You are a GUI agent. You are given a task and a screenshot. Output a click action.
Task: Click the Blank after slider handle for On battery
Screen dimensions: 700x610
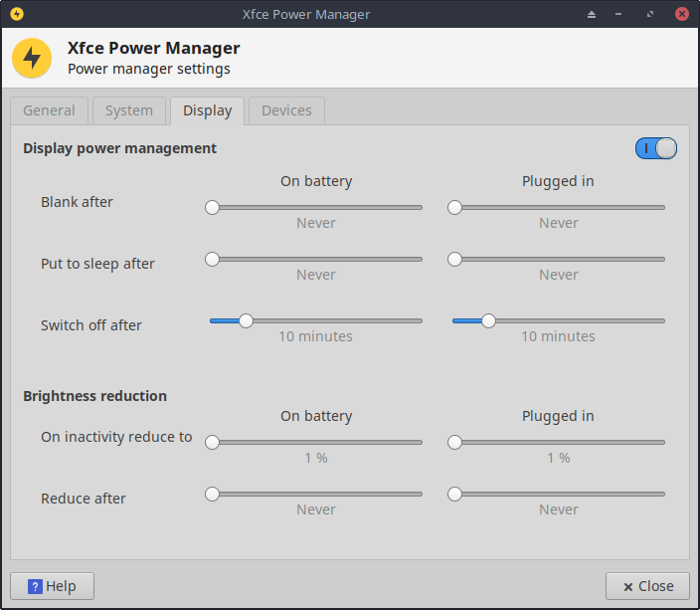[x=212, y=207]
